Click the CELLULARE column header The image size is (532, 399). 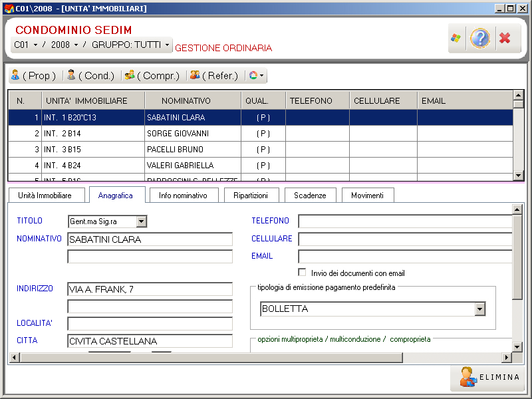(x=384, y=100)
